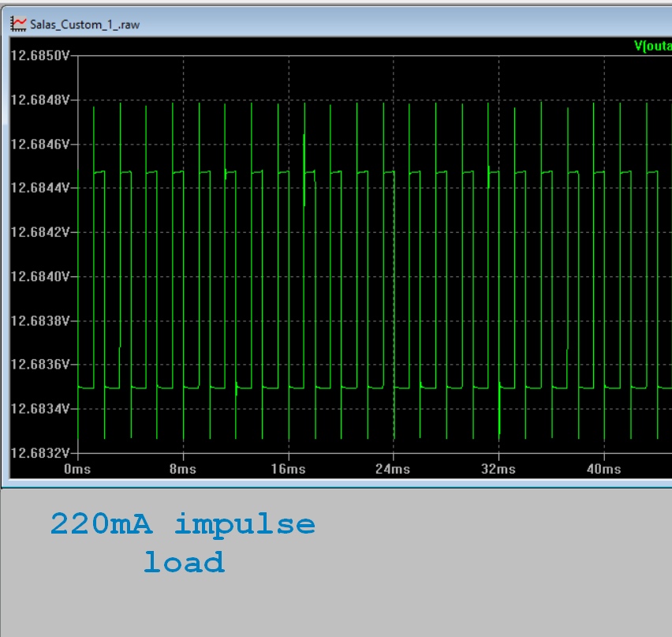Viewport: 672px width, 637px height.
Task: Click the 12.6840V y-axis label
Action: click(40, 276)
